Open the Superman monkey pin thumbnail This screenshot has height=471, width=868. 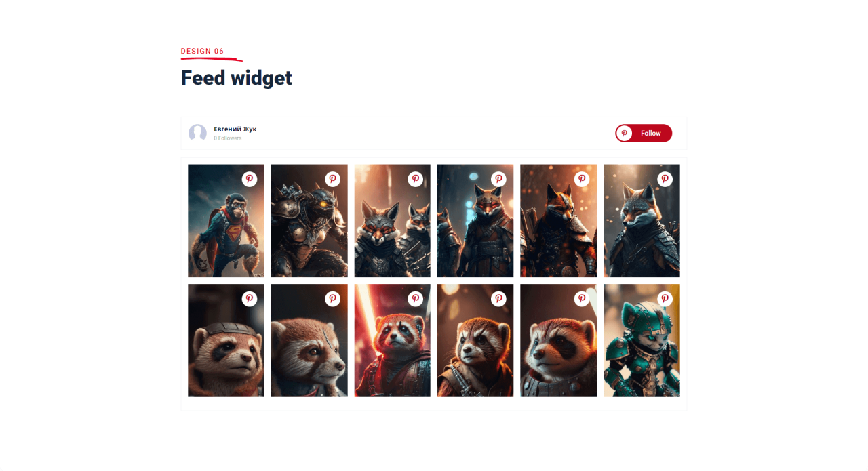click(226, 221)
